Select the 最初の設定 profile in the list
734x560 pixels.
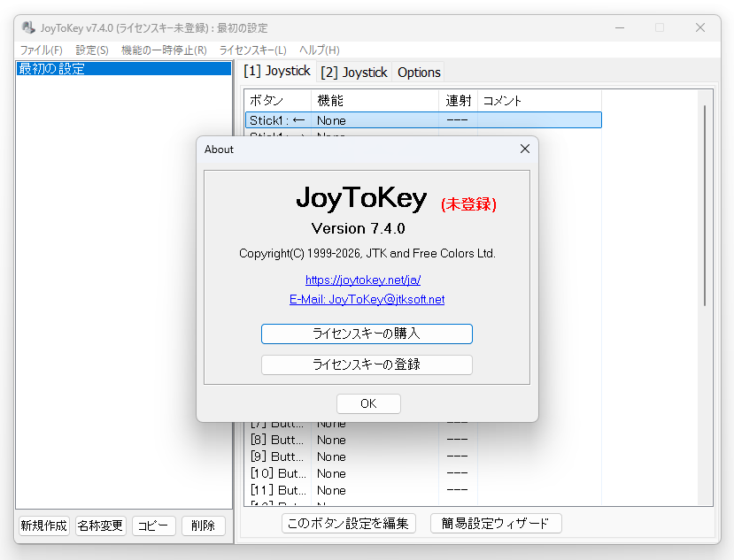124,69
